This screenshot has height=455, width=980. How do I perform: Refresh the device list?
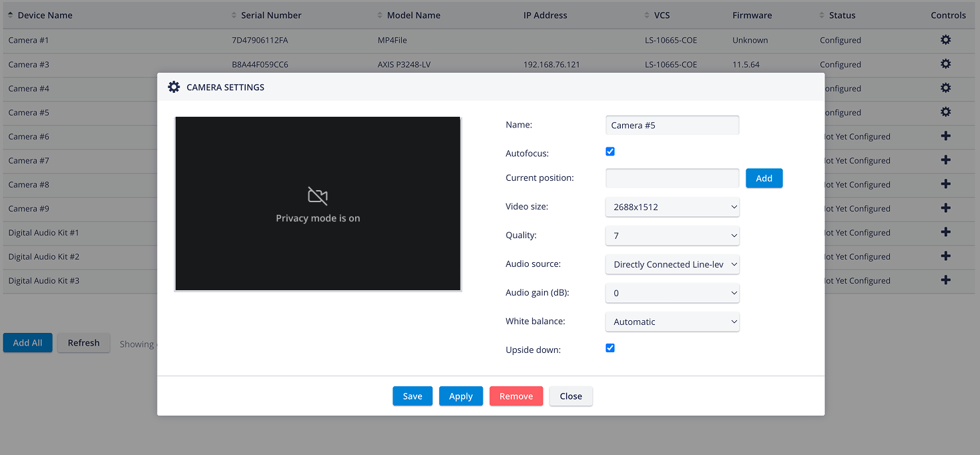(x=83, y=343)
